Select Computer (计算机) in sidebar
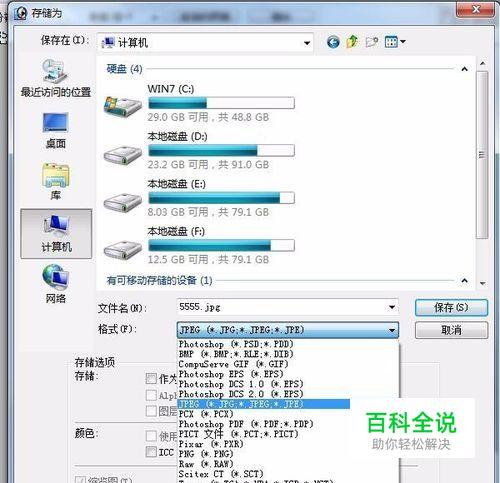Viewport: 500px width, 483px height. [x=56, y=234]
